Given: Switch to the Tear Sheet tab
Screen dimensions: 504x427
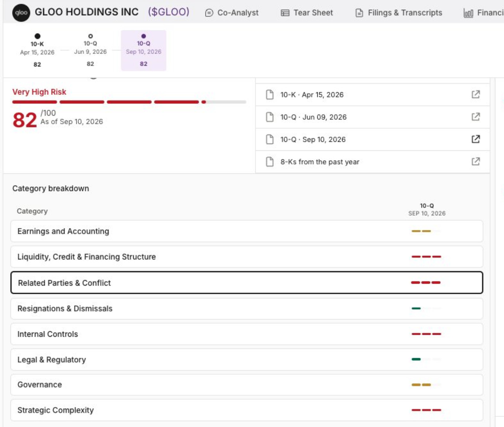Looking at the screenshot, I should (307, 13).
